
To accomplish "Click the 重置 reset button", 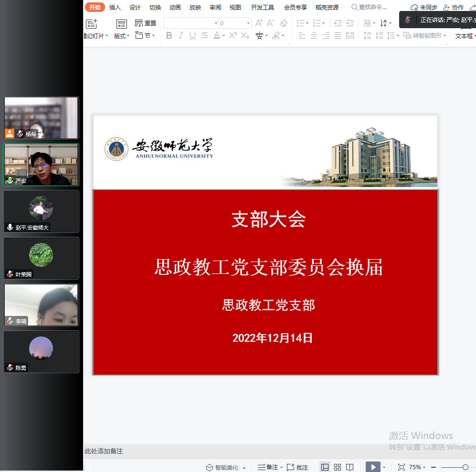I will tap(146, 23).
